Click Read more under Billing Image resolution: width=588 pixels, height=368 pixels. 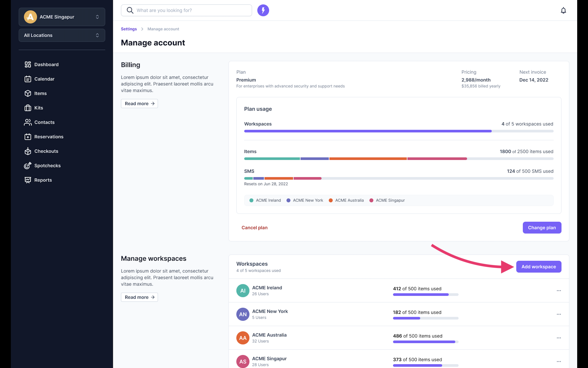(x=139, y=103)
